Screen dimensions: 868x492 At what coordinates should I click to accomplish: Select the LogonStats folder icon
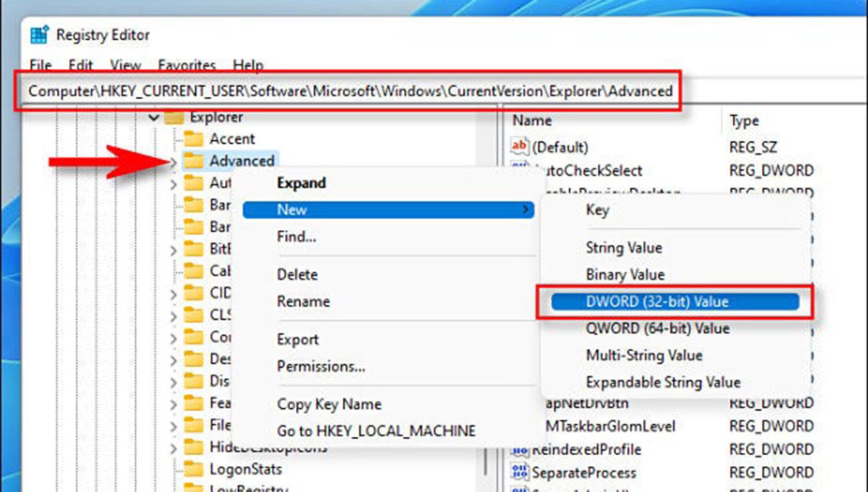[194, 469]
